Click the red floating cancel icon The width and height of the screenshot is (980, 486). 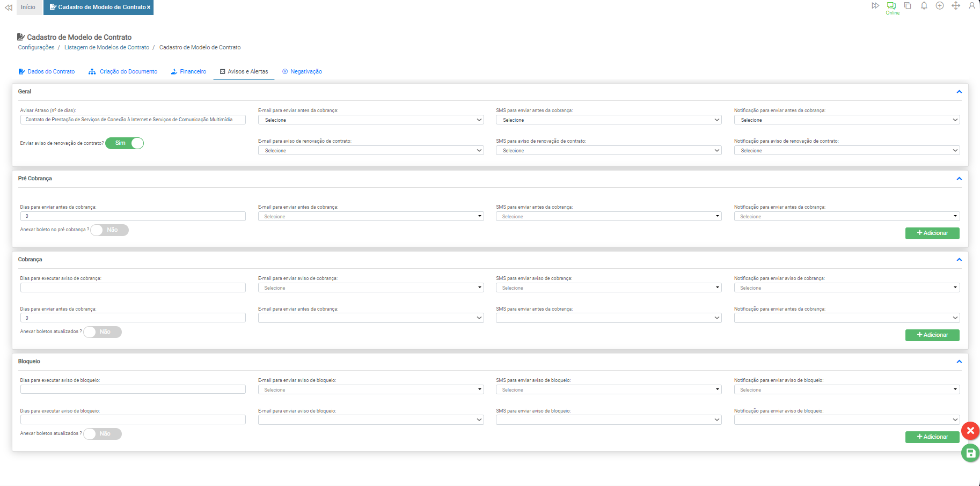tap(970, 431)
